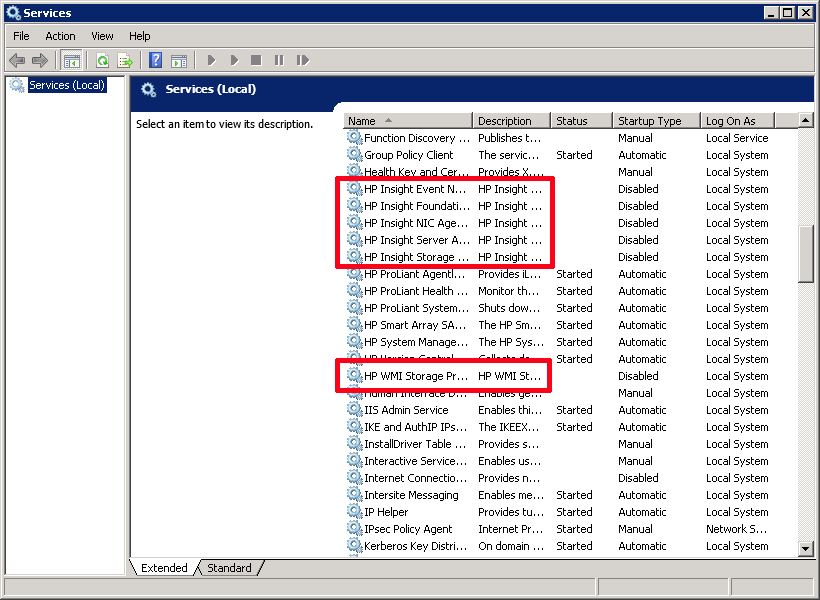Select the Interactive Service... service name

pyautogui.click(x=415, y=461)
